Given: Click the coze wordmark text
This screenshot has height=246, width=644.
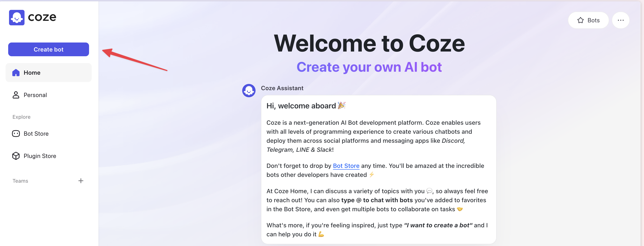Looking at the screenshot, I should [42, 17].
